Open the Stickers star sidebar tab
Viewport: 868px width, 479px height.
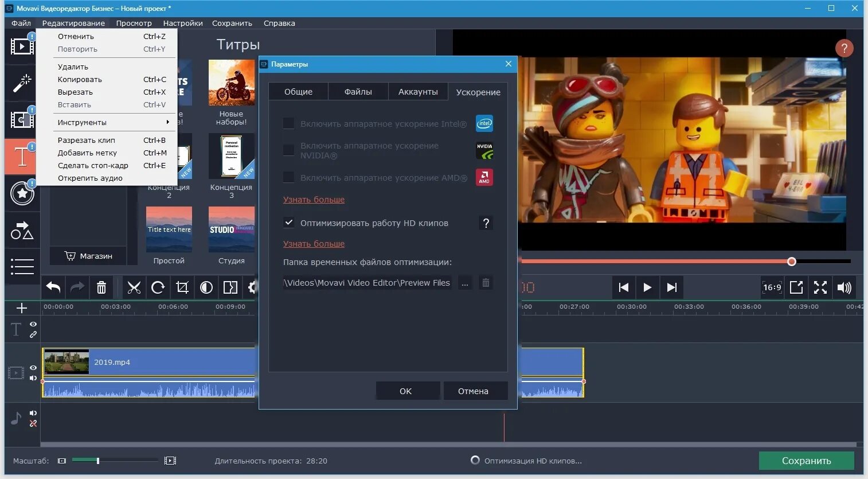(x=22, y=193)
